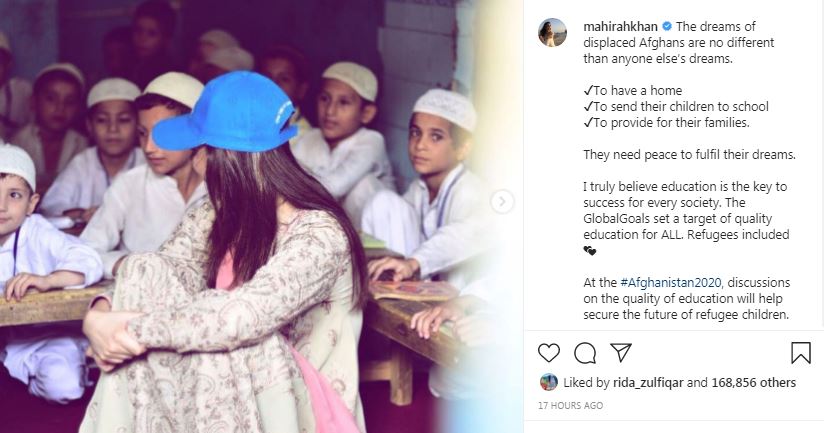
Task: Click the blue verified badge
Action: pyautogui.click(x=666, y=26)
